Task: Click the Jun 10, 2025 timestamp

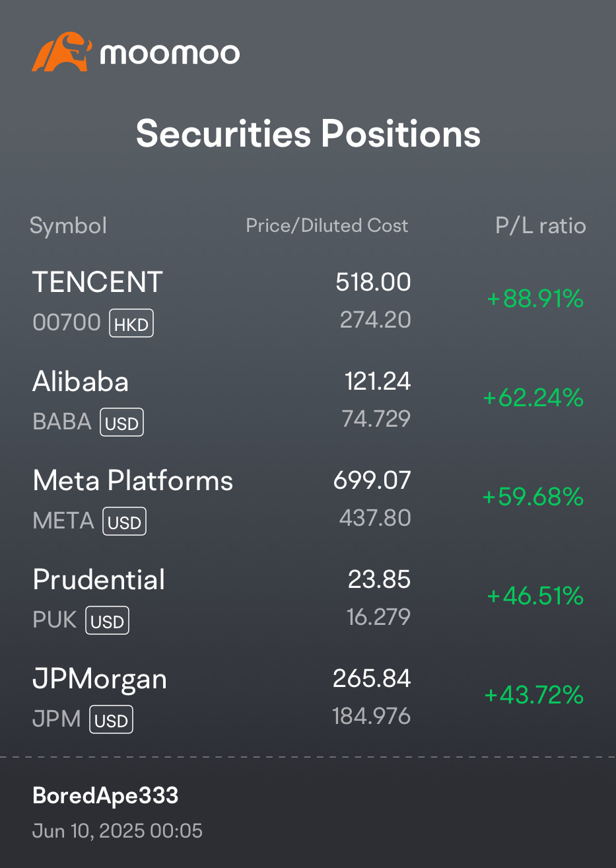Action: point(118,831)
